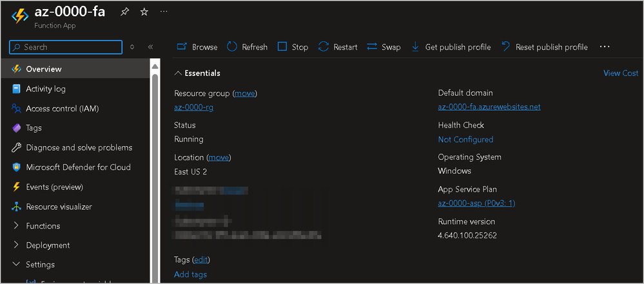Click the Refresh circular arrow icon
Screen dimensions: 644x284
[232, 47]
